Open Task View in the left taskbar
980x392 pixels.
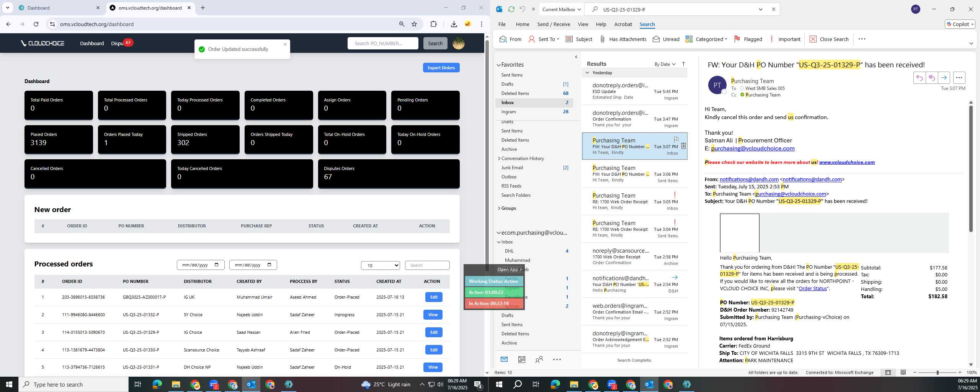click(138, 384)
